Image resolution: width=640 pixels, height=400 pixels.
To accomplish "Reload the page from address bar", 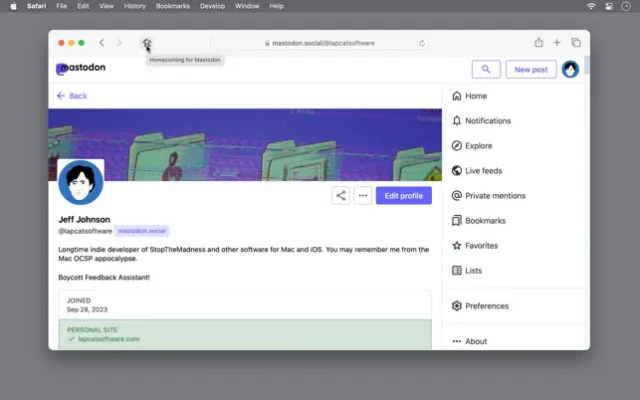I will tap(423, 43).
